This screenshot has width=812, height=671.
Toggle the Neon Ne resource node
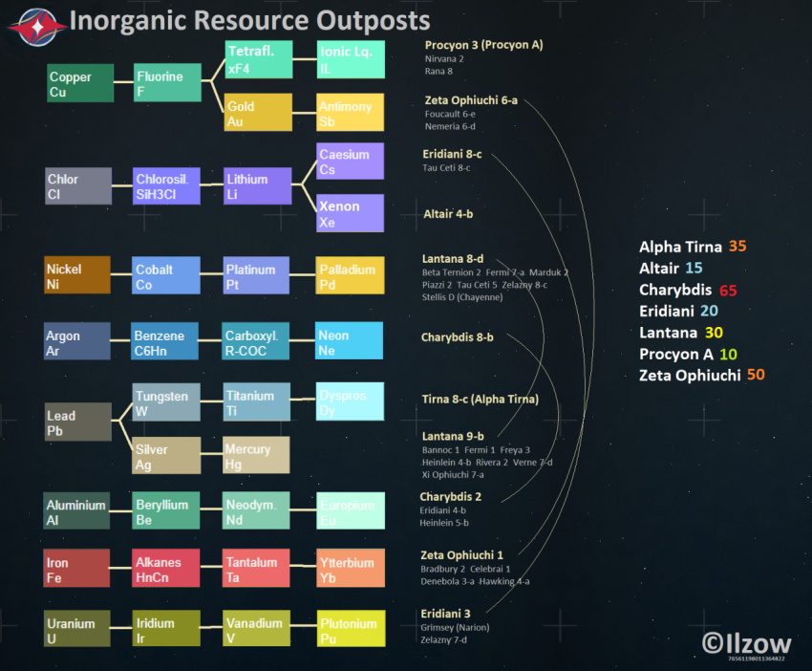(x=349, y=340)
